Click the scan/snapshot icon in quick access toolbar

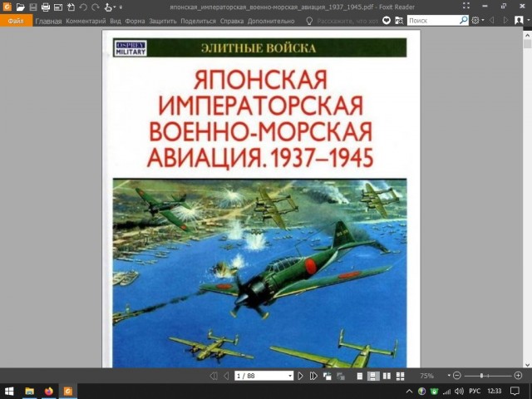pos(58,7)
